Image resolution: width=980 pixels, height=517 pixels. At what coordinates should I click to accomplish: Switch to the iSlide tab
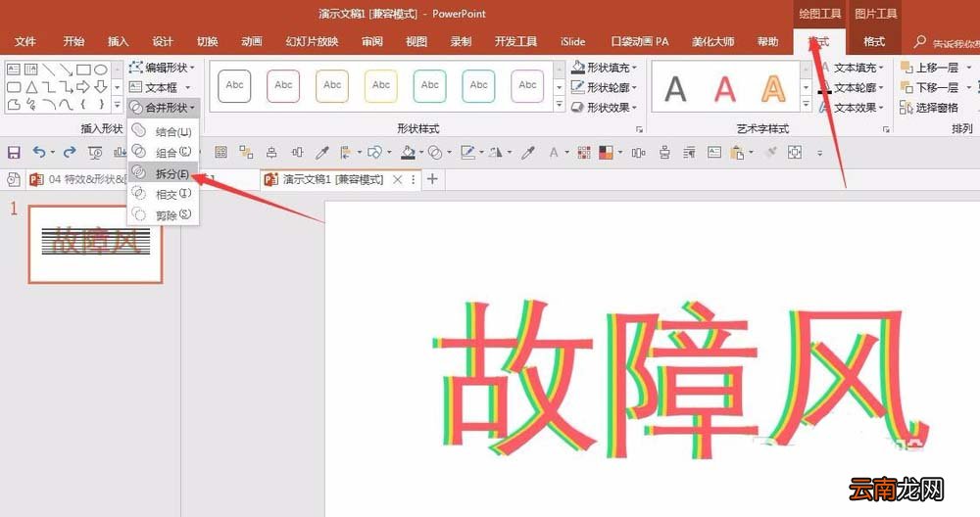click(572, 41)
